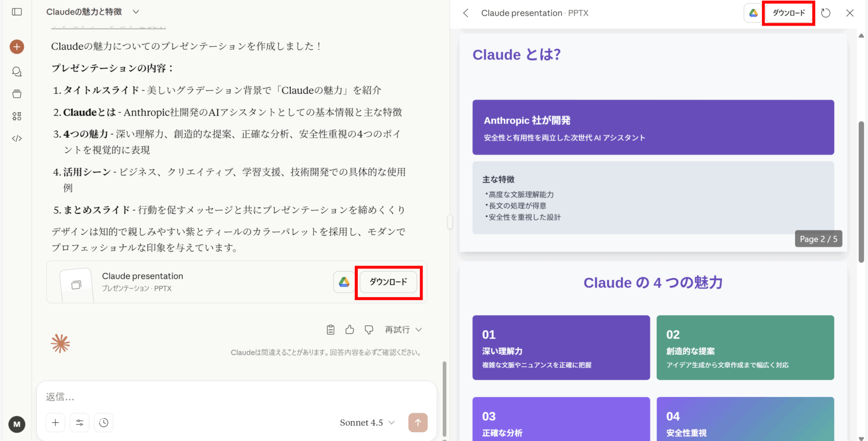The height and width of the screenshot is (441, 868).
Task: Start a new chat with plus icon
Action: pyautogui.click(x=17, y=47)
